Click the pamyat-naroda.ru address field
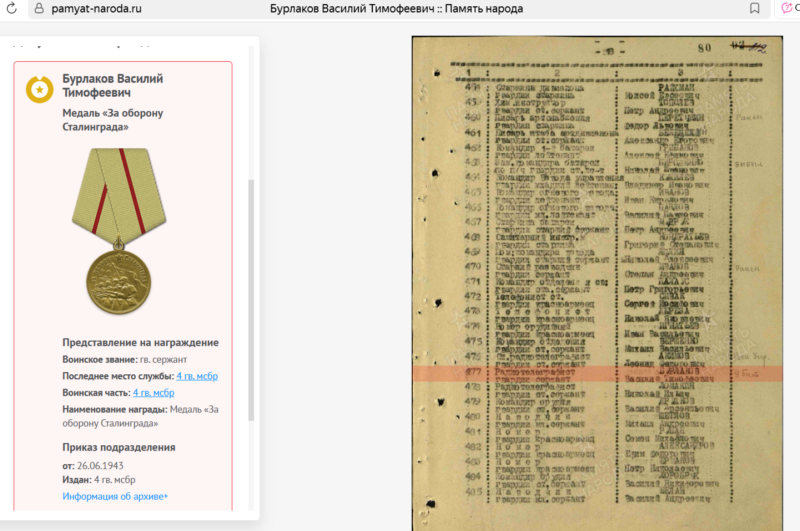This screenshot has width=800, height=531. point(96,9)
